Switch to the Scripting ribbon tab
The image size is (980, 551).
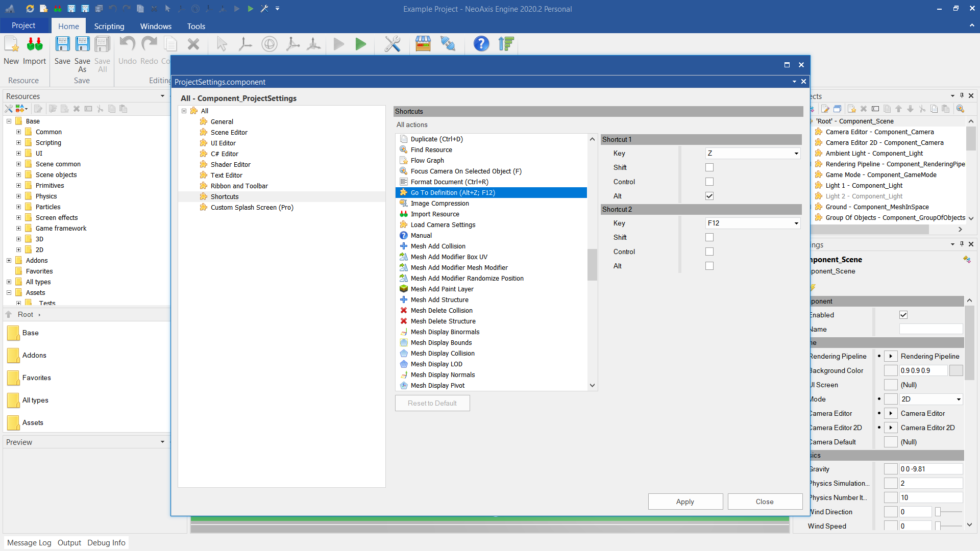click(109, 26)
